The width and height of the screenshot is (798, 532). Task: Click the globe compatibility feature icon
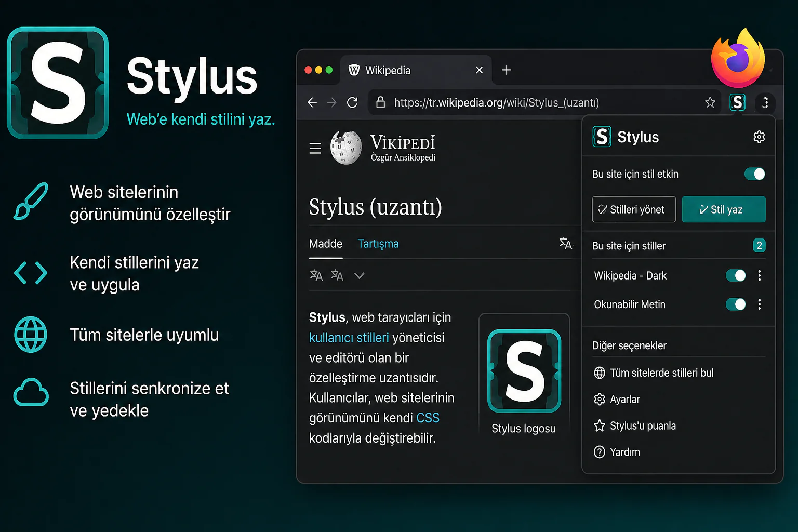point(31,335)
